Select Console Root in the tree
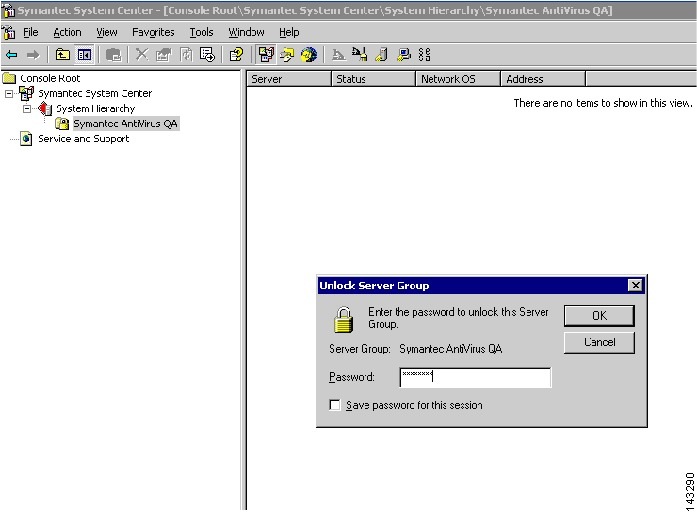 pos(50,79)
